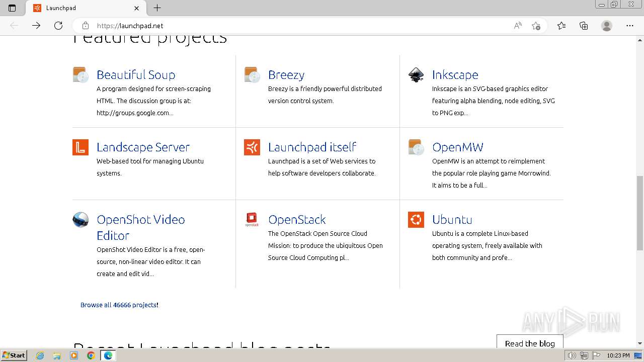Close the Launchpad tab

pos(137,8)
